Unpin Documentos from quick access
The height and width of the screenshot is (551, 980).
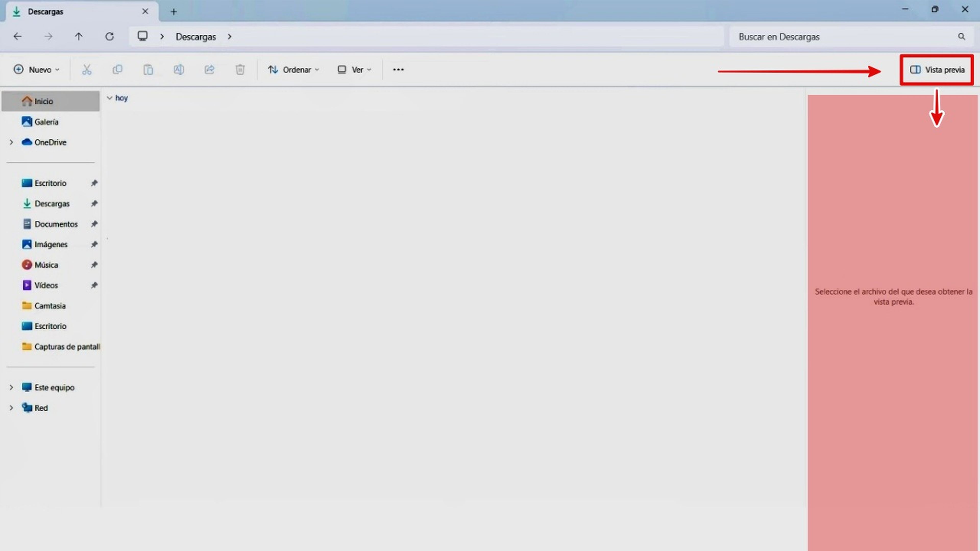coord(94,224)
